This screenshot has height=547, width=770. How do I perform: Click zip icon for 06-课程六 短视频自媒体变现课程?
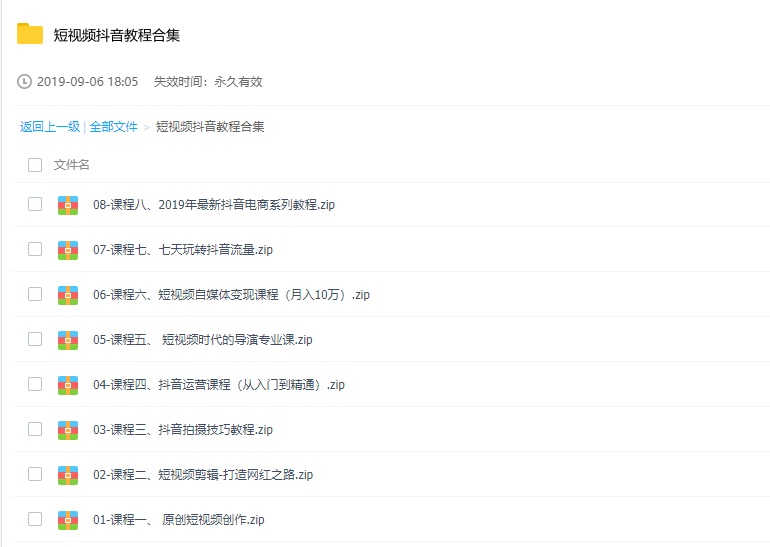pos(68,295)
